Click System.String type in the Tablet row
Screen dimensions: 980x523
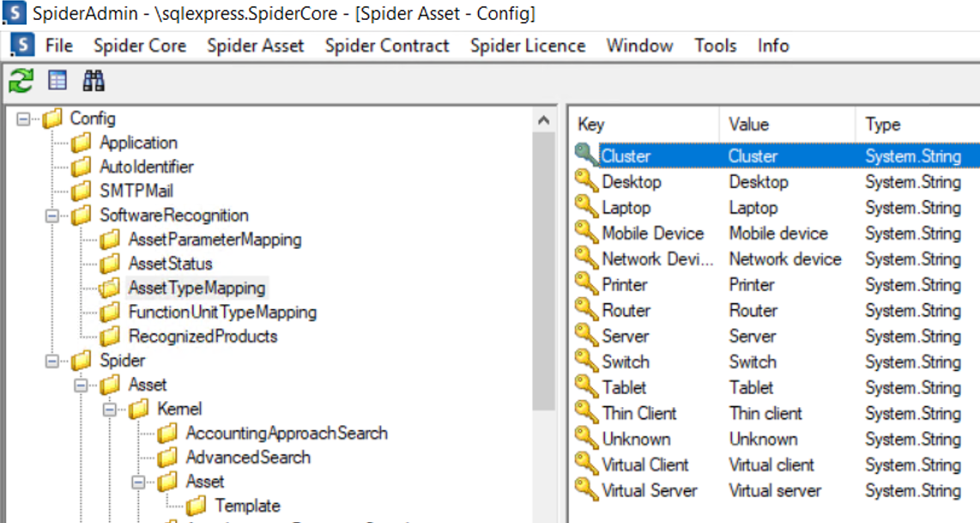pyautogui.click(x=912, y=387)
